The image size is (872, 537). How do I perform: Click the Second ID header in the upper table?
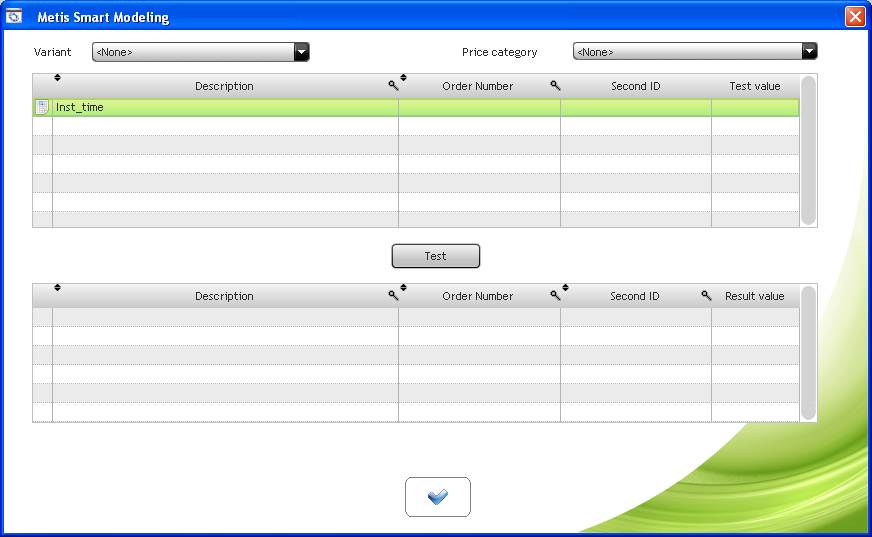coord(636,86)
